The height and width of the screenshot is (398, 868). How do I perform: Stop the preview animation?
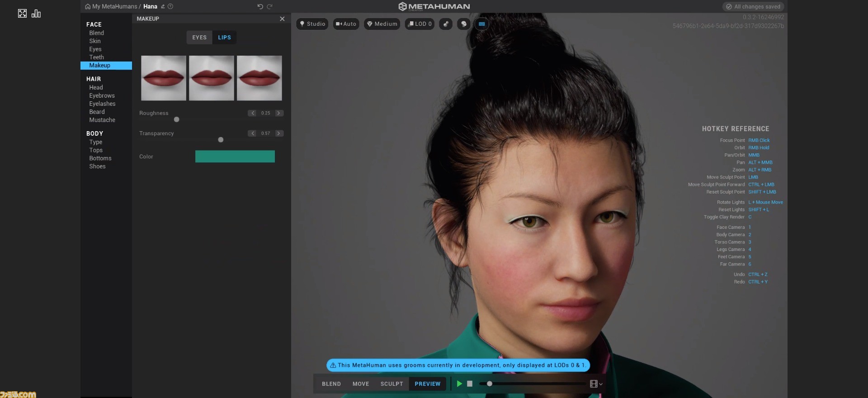tap(470, 384)
